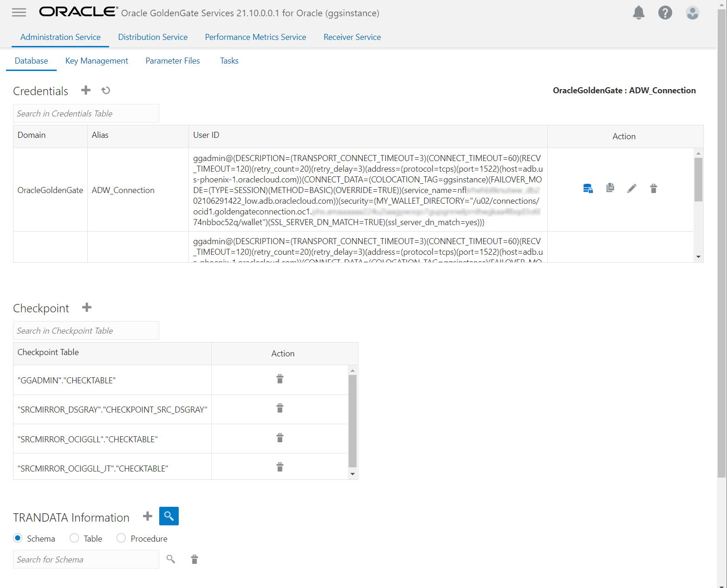Screen dimensions: 727x588
Task: Delete the CHECKPOINT_SRC_DSGRAY checkpoint table
Action: (280, 408)
